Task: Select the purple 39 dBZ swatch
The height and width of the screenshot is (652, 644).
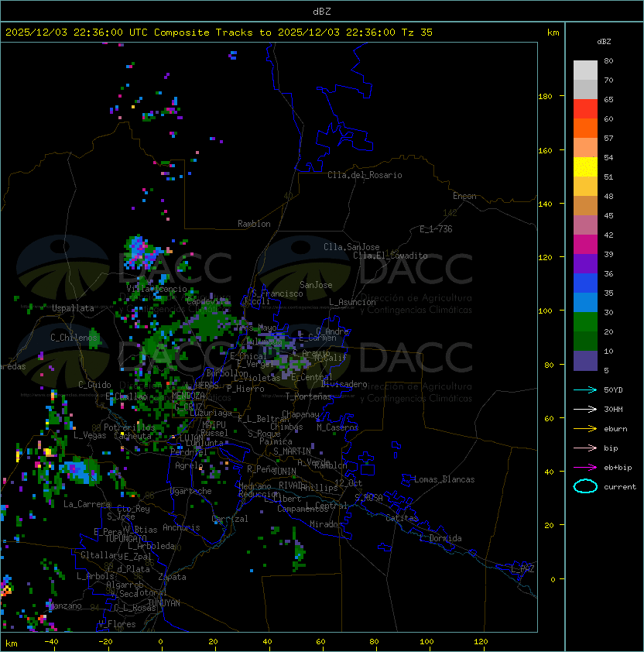Action: 585,263
